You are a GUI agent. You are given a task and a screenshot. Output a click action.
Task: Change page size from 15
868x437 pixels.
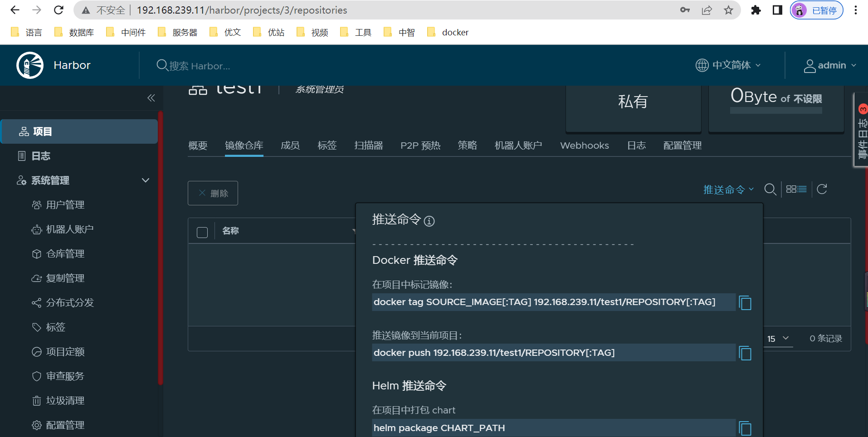click(777, 339)
